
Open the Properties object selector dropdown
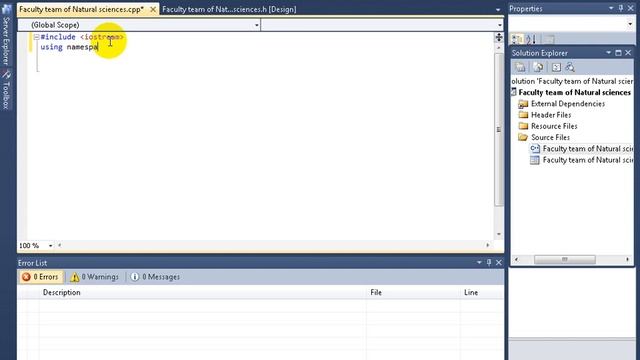click(630, 24)
